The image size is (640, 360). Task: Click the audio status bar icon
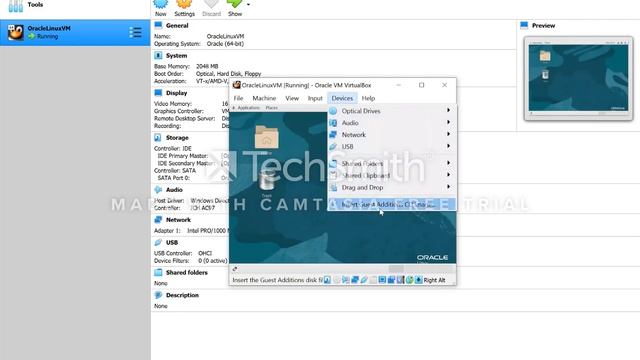(346, 280)
